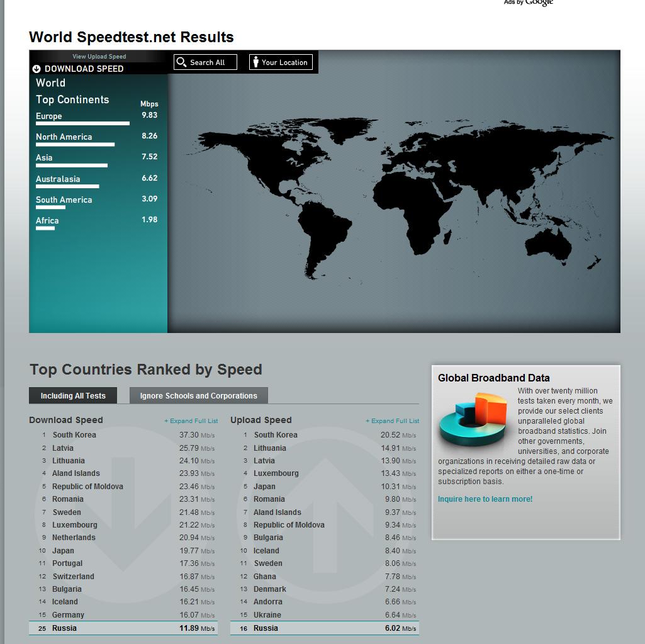Click Ukraine in the Upload Speed list

click(267, 615)
